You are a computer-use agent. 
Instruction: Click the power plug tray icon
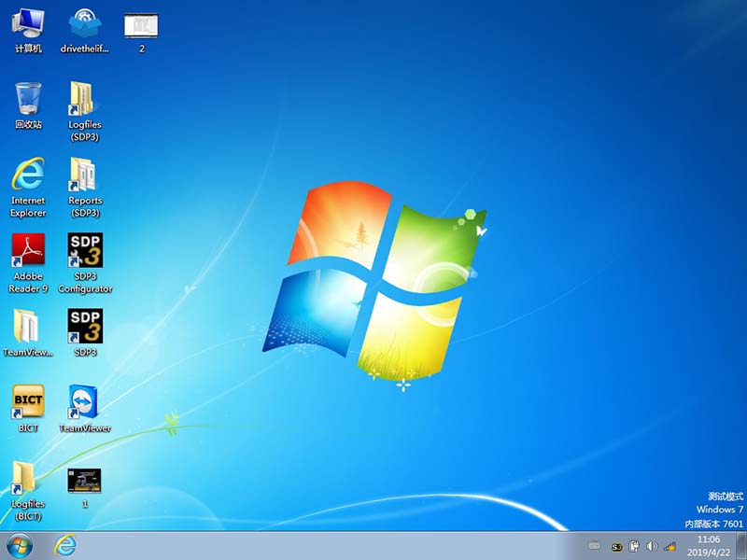pyautogui.click(x=634, y=546)
